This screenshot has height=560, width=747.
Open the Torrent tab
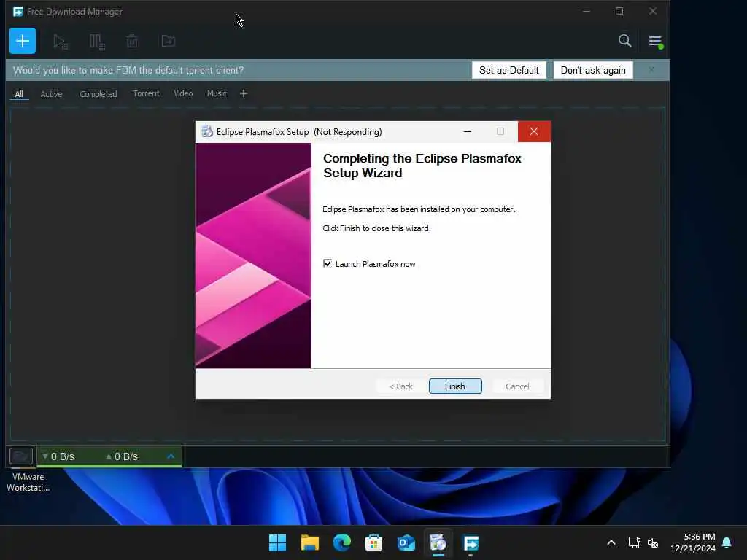(146, 93)
